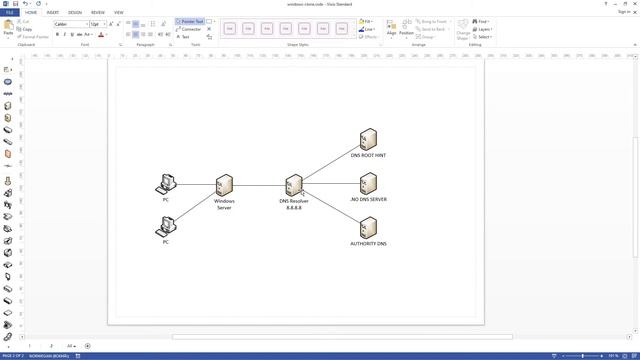Image resolution: width=640 pixels, height=360 pixels.
Task: Click Sign in link
Action: 624,12
